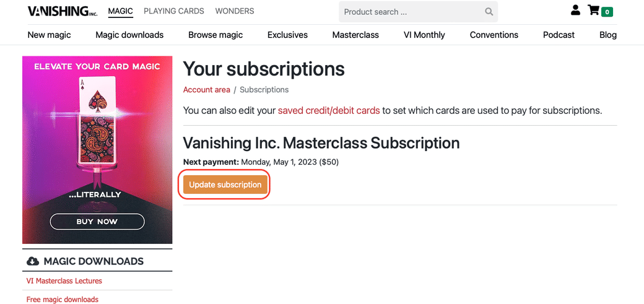Switch to the Playing Cards tab
Screen dimensions: 644x304
click(173, 11)
